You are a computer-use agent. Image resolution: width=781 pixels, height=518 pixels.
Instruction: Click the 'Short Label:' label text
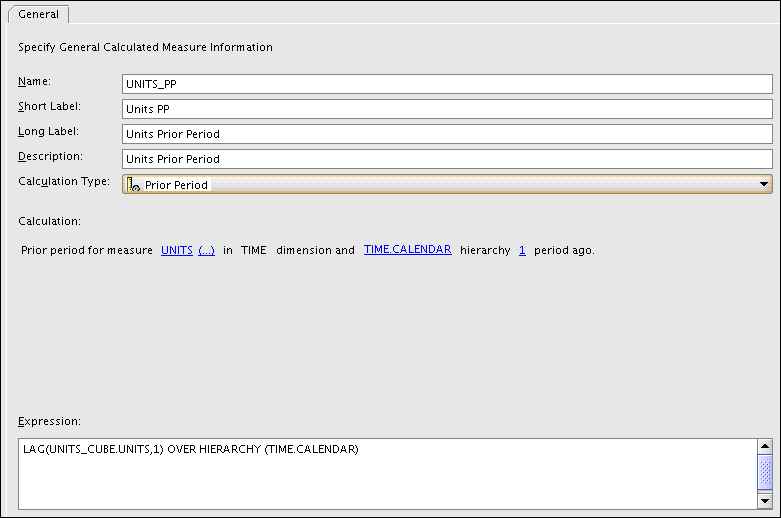(50, 106)
